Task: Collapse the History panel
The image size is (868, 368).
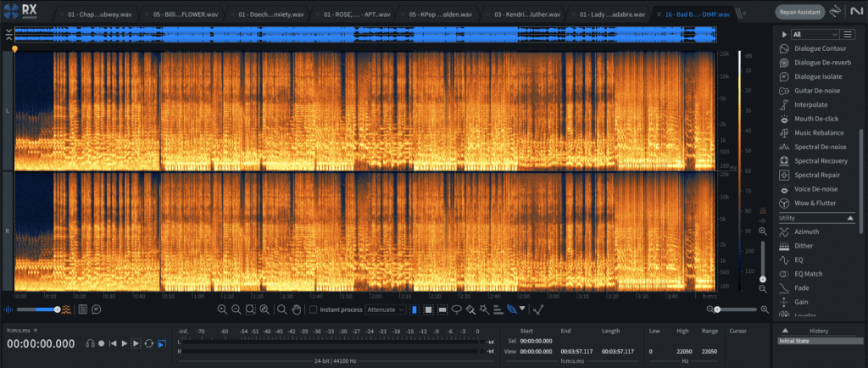Action: pyautogui.click(x=785, y=331)
